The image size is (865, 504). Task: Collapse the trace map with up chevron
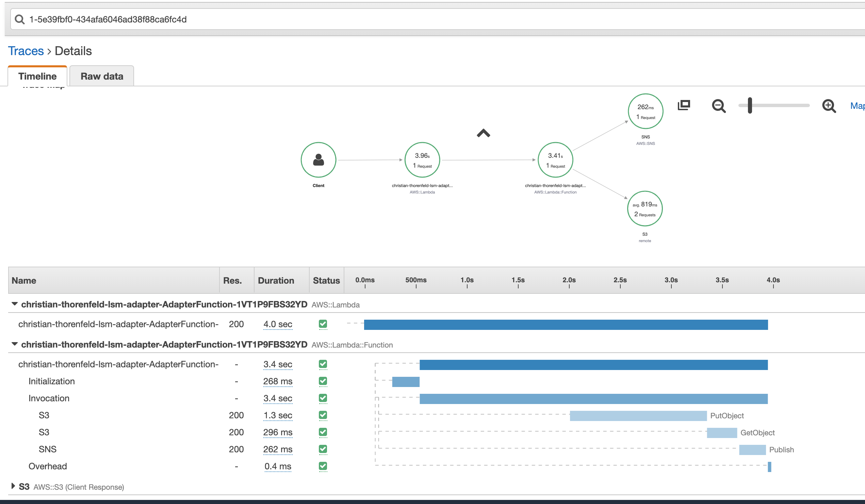pyautogui.click(x=483, y=133)
